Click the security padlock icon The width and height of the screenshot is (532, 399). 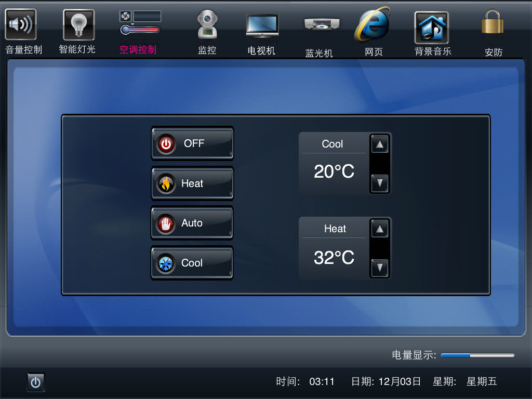(493, 22)
